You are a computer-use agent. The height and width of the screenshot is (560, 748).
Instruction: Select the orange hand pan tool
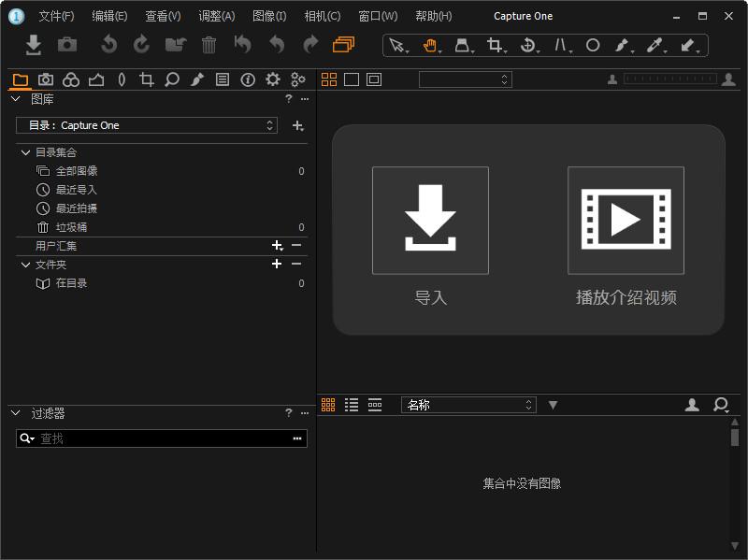pos(430,45)
